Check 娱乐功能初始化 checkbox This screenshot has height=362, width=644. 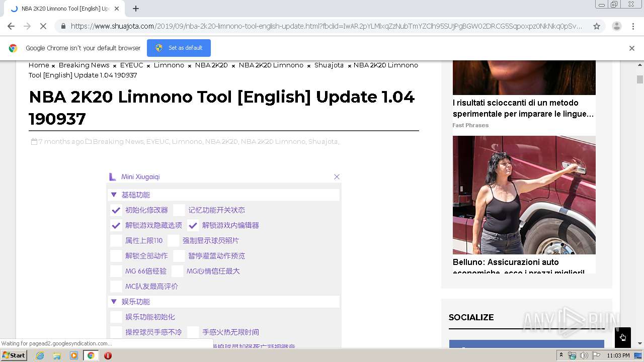(x=116, y=317)
